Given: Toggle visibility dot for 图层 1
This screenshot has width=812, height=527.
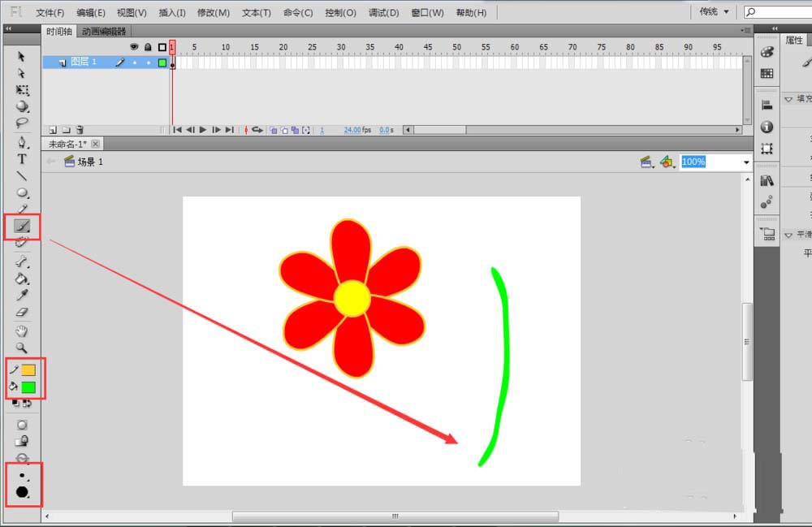Looking at the screenshot, I should (135, 63).
